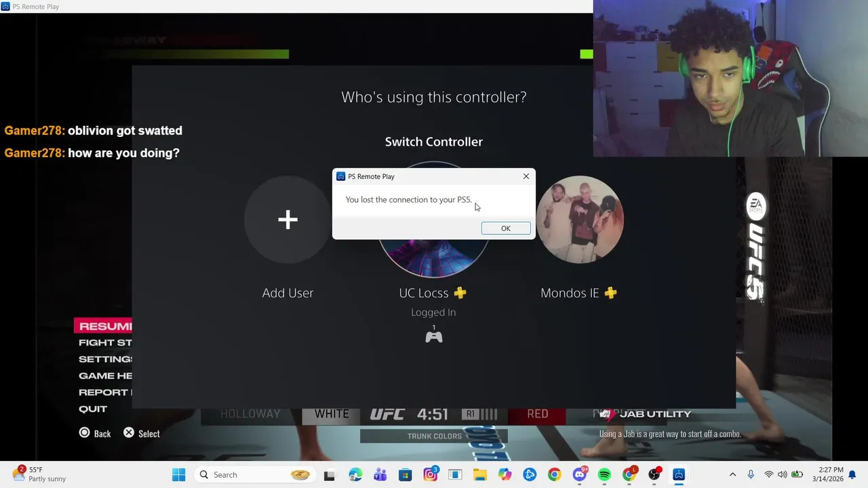The height and width of the screenshot is (488, 868).
Task: Open the notifications bell icon
Action: (x=853, y=474)
